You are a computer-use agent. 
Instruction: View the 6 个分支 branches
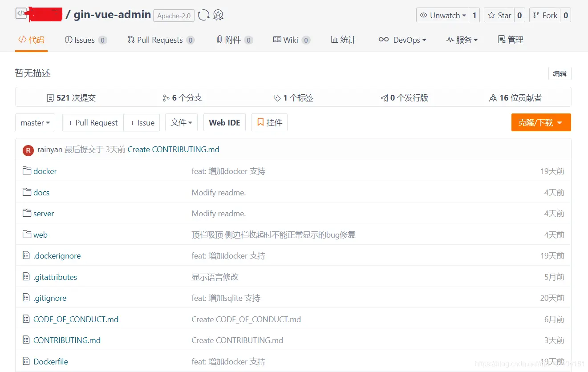coord(182,98)
